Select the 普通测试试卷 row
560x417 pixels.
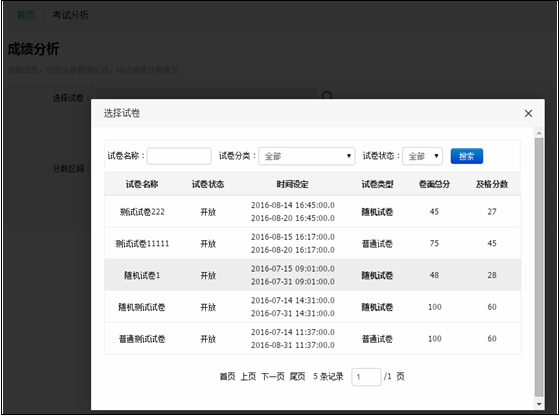(x=312, y=339)
